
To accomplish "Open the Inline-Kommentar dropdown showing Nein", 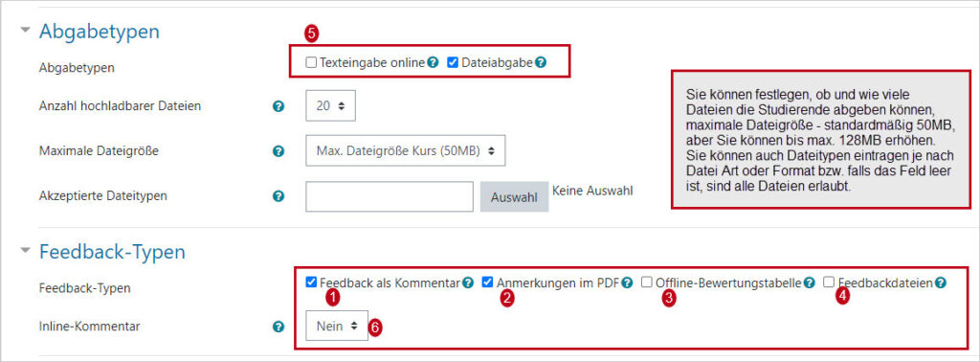I will click(x=337, y=326).
